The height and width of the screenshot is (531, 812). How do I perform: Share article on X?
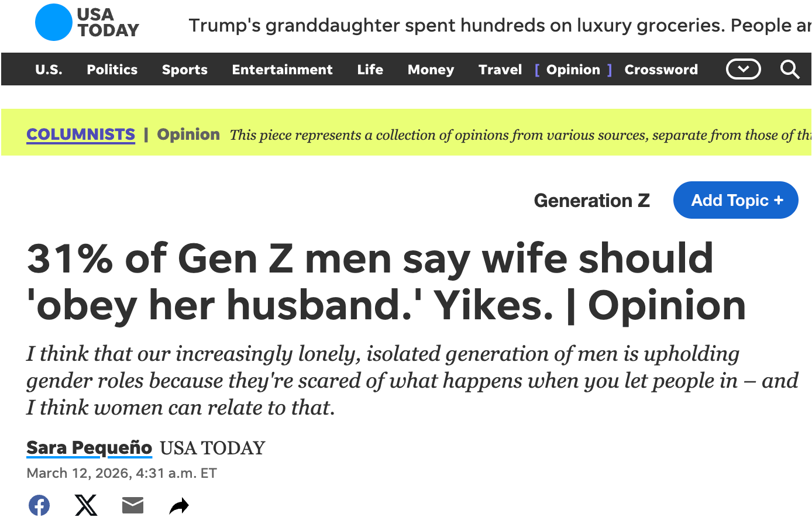86,505
